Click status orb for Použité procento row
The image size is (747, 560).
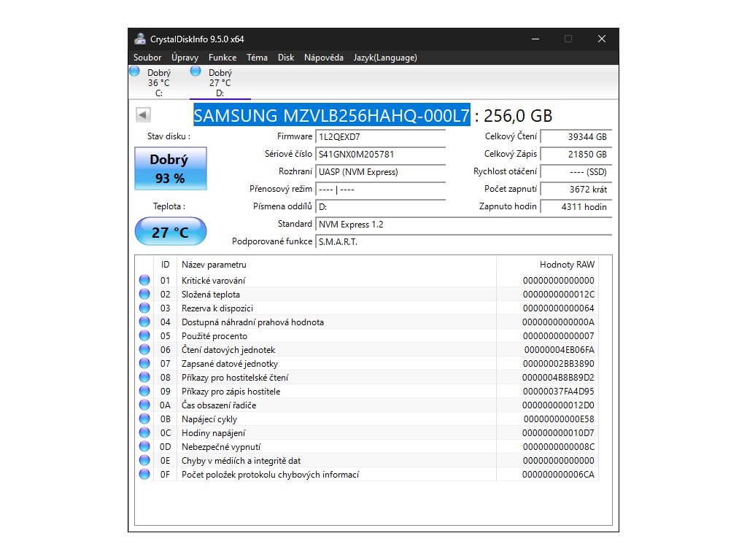coord(144,335)
